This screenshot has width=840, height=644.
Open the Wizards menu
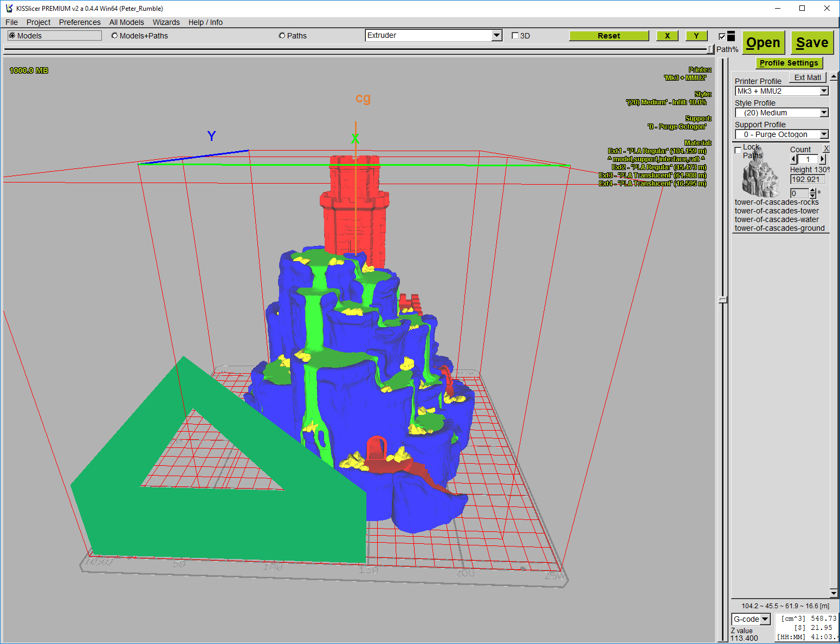[166, 22]
